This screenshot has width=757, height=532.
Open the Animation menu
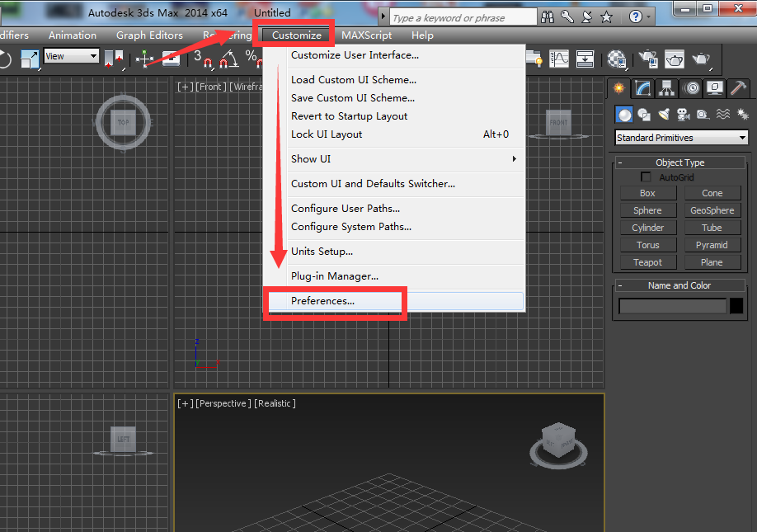pos(73,35)
